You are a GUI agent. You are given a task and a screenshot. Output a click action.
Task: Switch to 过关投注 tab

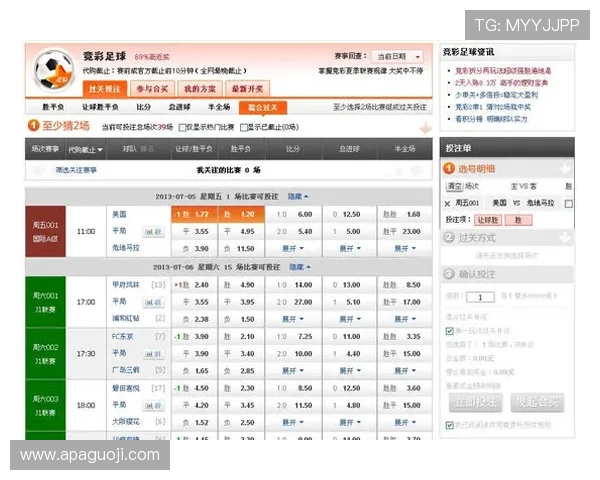coord(105,89)
